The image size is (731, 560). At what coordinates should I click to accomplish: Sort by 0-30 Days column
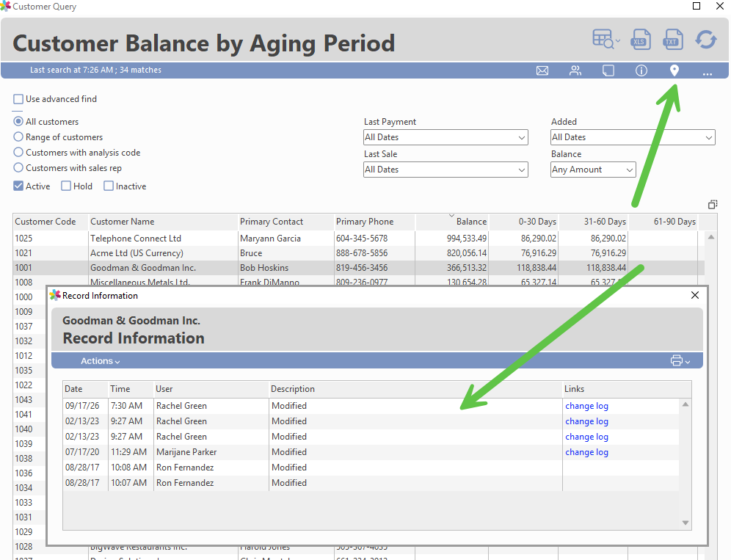[x=523, y=222]
